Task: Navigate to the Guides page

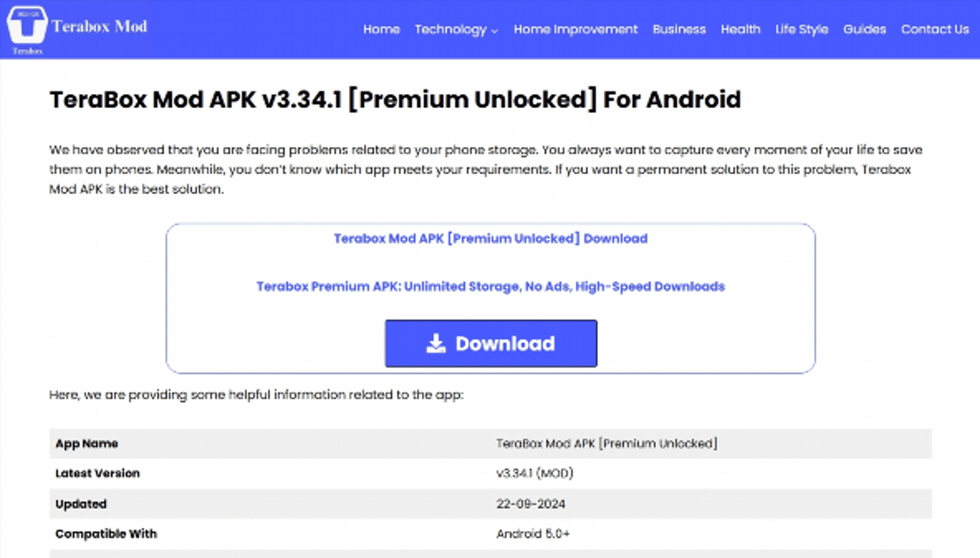Action: [x=864, y=29]
